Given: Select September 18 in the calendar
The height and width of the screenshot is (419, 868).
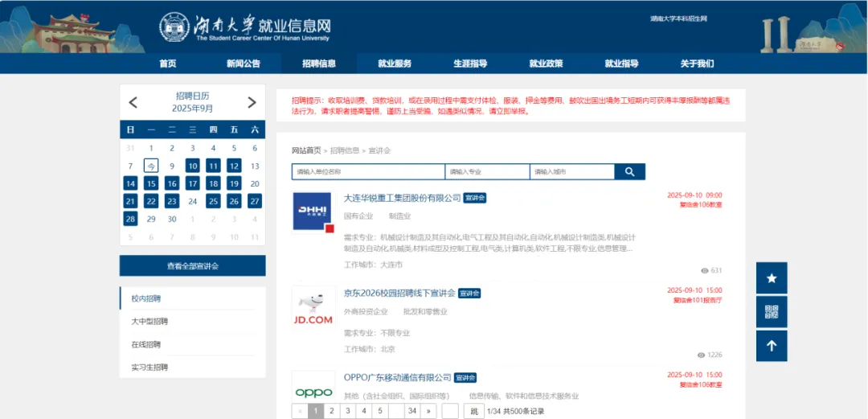Looking at the screenshot, I should click(213, 183).
